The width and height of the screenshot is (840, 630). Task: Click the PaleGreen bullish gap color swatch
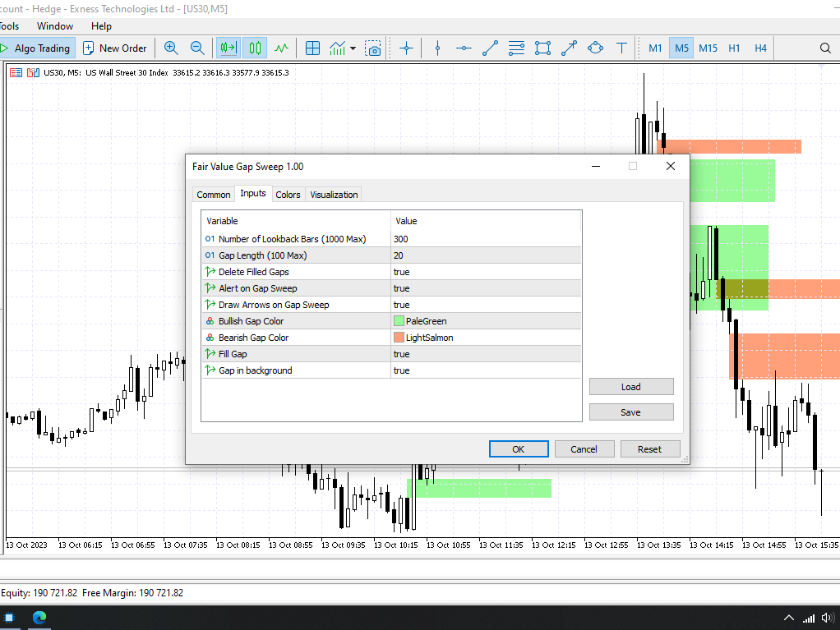(x=399, y=321)
